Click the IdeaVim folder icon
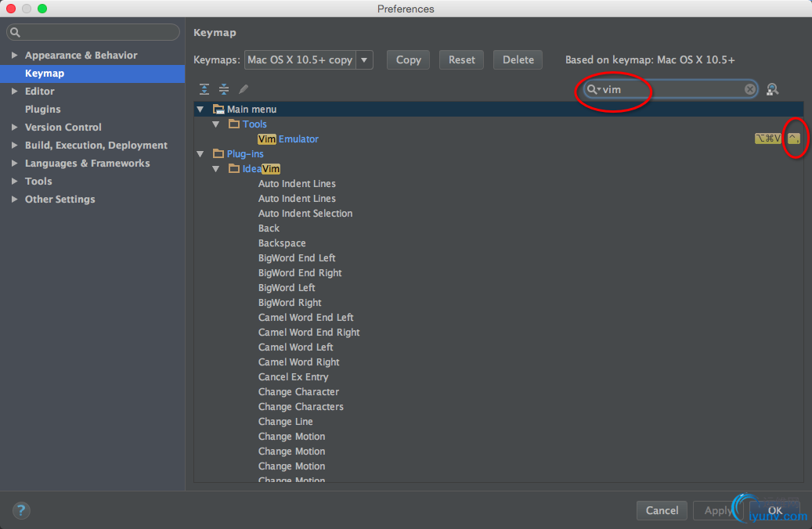This screenshot has width=812, height=529. (234, 169)
